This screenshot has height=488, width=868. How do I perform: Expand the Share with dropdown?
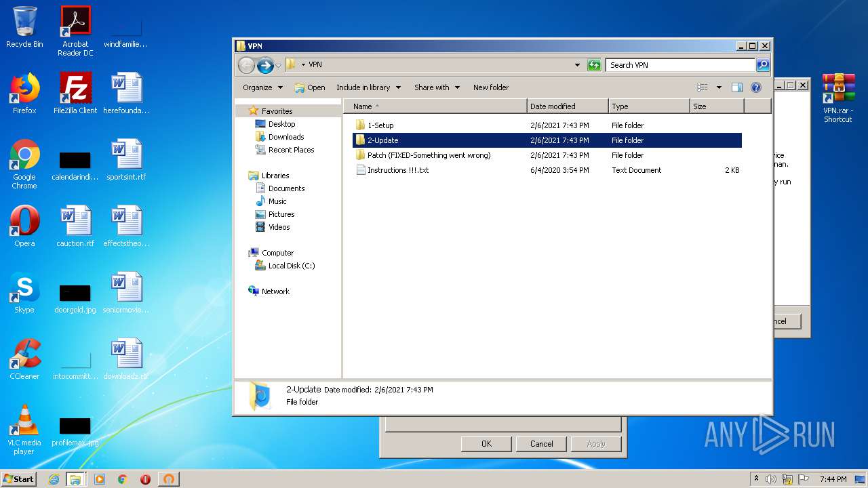(x=437, y=87)
